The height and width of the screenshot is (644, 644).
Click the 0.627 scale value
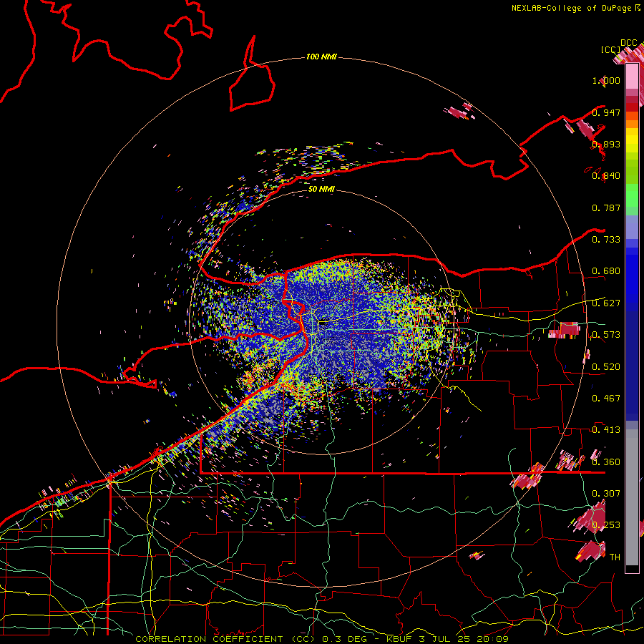(606, 303)
